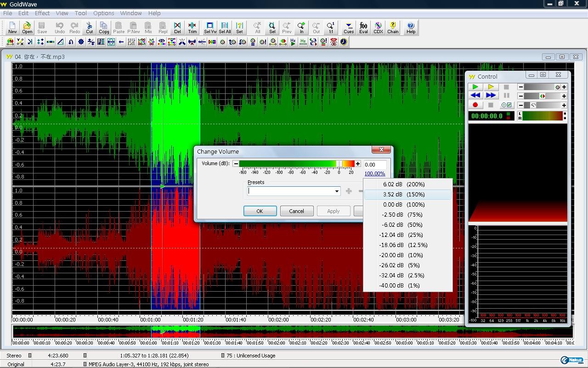Choose the 6.02 dB (200%) preset
This screenshot has height=368, width=588.
[x=408, y=184]
